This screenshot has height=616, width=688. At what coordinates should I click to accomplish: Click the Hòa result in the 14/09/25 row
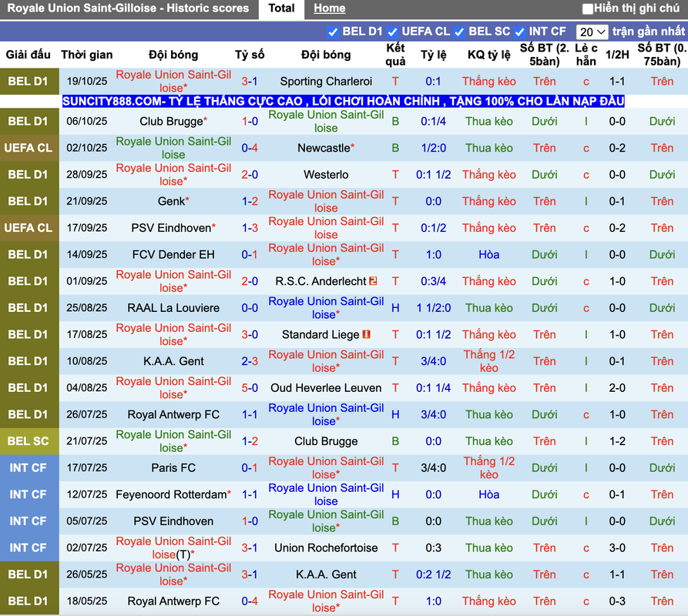click(488, 255)
